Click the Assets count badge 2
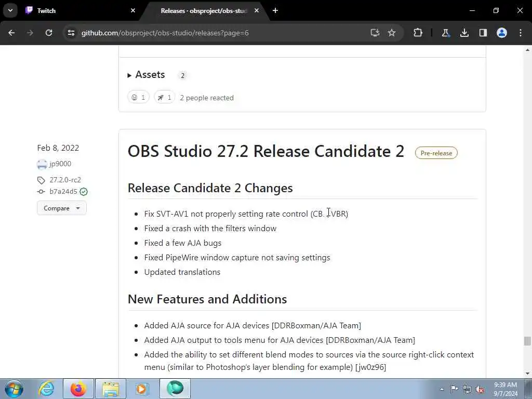The height and width of the screenshot is (399, 532). point(182,75)
